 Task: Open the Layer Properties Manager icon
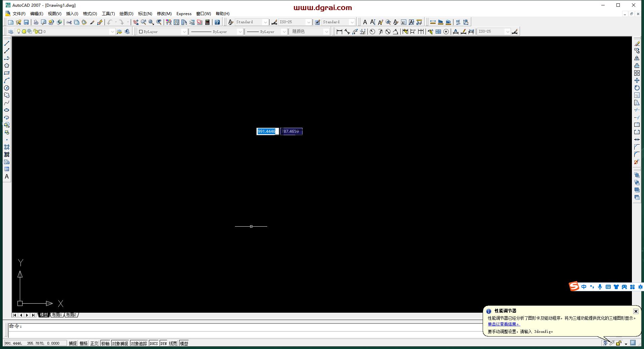tap(11, 32)
